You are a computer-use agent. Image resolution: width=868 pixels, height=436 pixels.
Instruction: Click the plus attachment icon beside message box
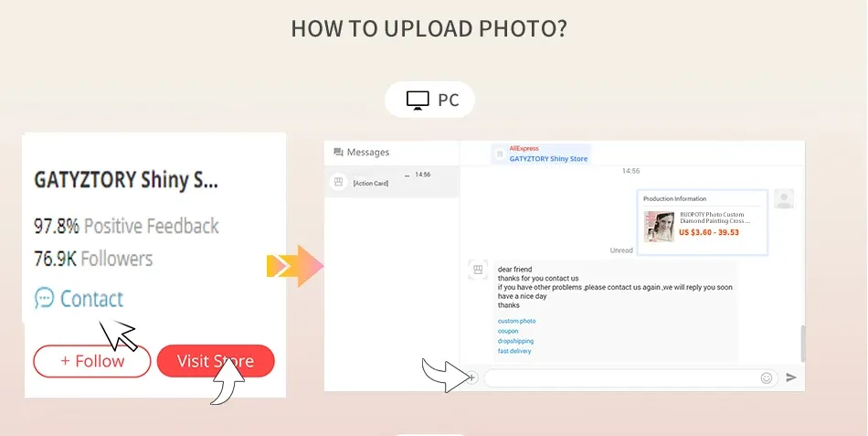(471, 378)
